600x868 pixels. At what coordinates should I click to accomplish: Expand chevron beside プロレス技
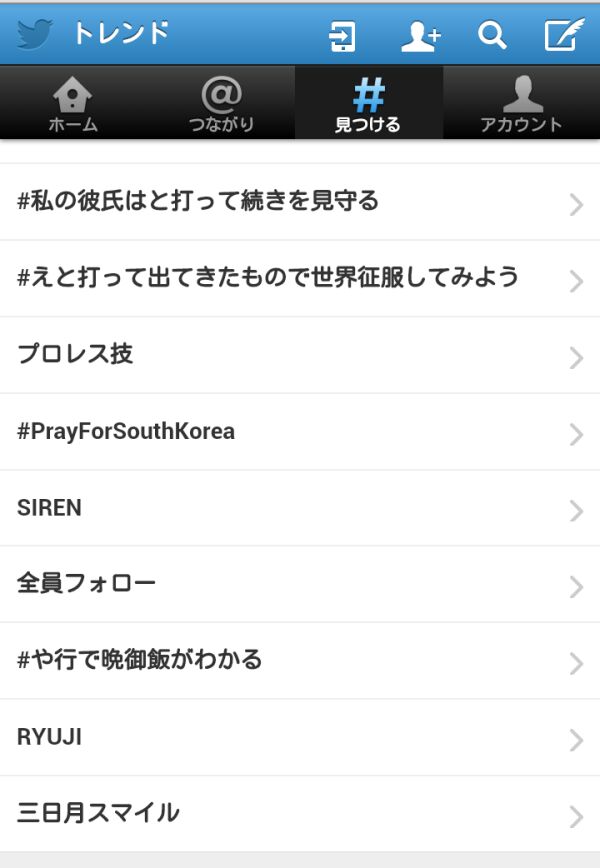576,358
